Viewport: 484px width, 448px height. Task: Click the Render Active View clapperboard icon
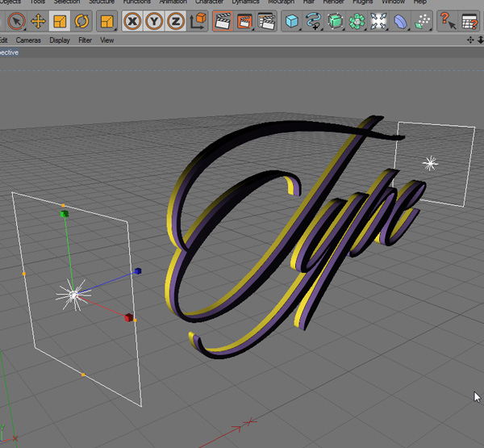coord(223,22)
